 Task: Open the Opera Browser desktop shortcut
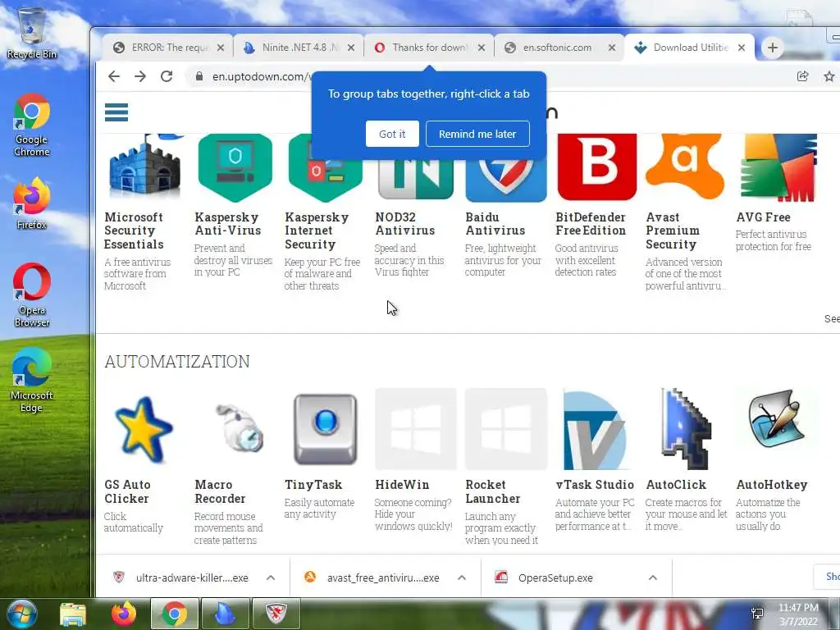tap(32, 294)
